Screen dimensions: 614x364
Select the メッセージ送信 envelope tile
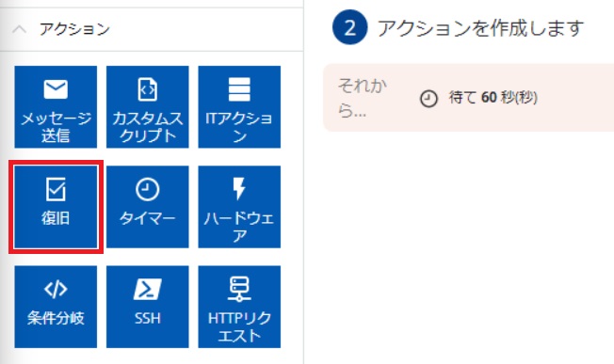(56, 106)
